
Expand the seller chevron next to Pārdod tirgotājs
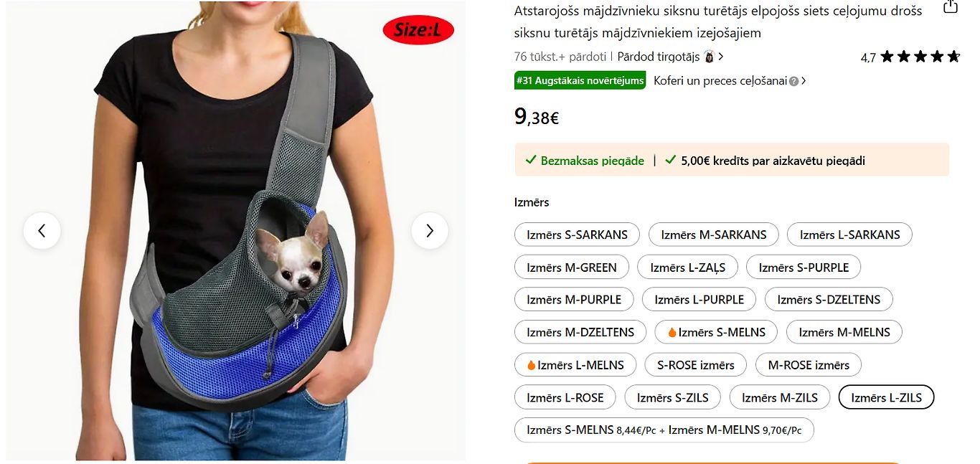click(x=721, y=57)
